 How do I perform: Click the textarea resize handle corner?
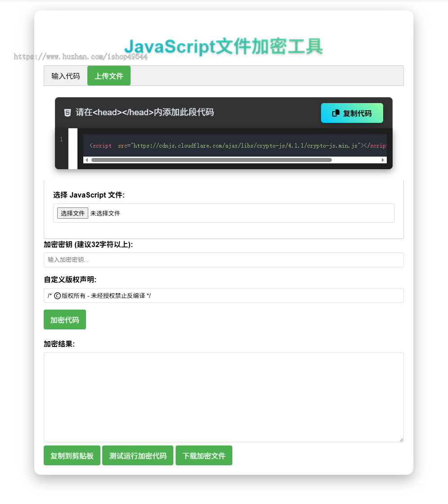(401, 440)
